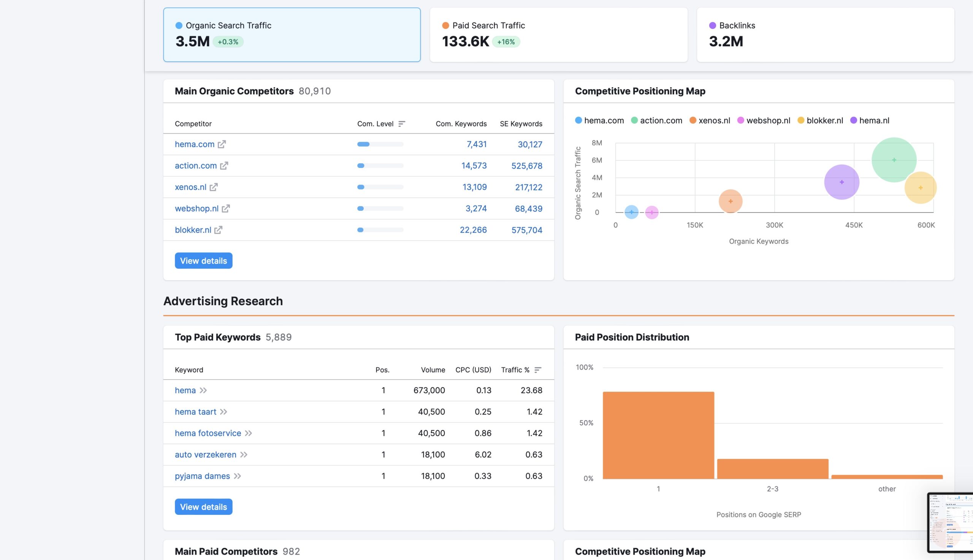973x560 pixels.
Task: Open the hema taart keyword link
Action: [x=195, y=412]
